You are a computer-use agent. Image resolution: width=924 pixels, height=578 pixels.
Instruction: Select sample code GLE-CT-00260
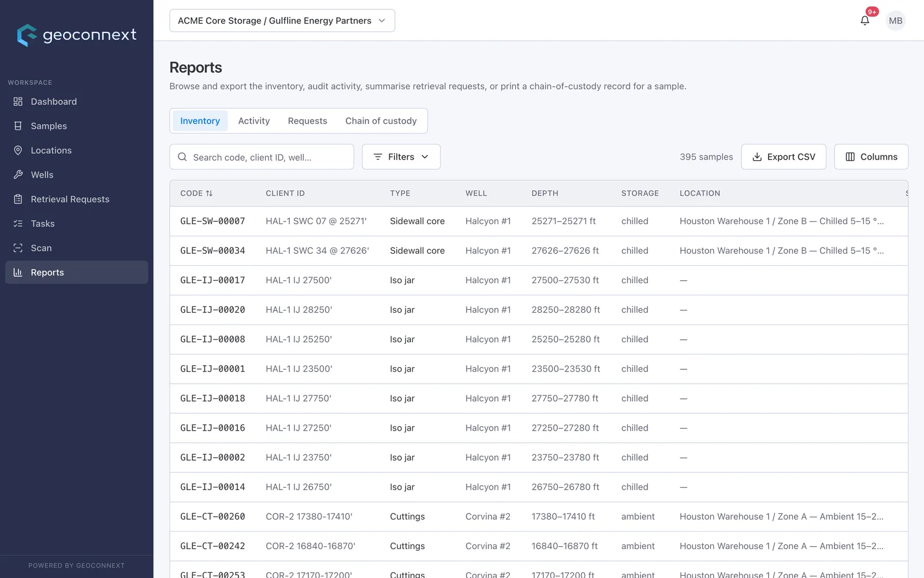pyautogui.click(x=213, y=517)
